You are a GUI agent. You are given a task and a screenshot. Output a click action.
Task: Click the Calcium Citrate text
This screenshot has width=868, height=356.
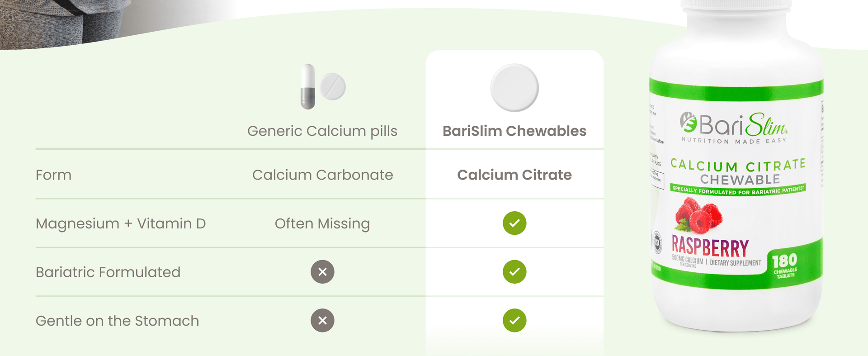click(514, 175)
